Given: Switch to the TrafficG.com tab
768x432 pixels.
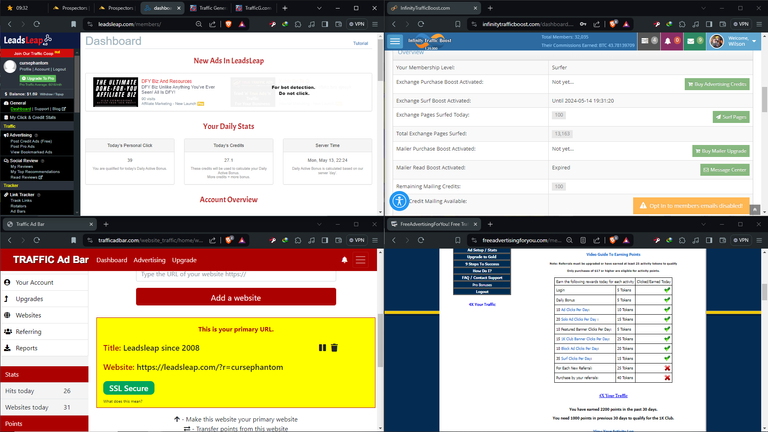Looking at the screenshot, I should (x=254, y=8).
